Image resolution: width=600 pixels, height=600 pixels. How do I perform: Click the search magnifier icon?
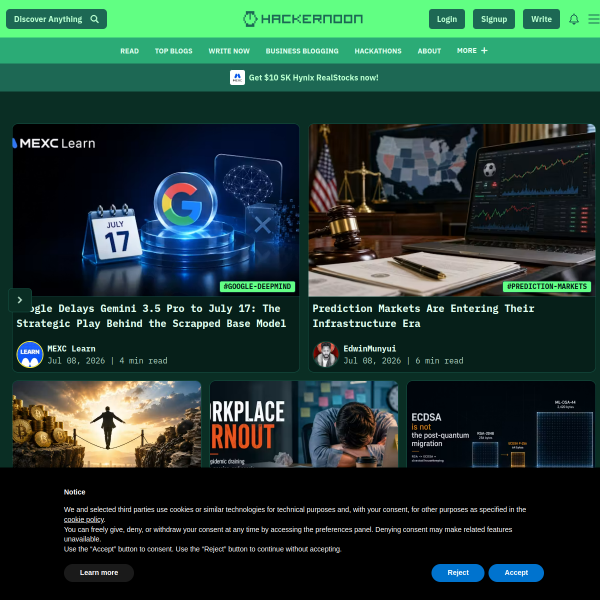point(95,19)
